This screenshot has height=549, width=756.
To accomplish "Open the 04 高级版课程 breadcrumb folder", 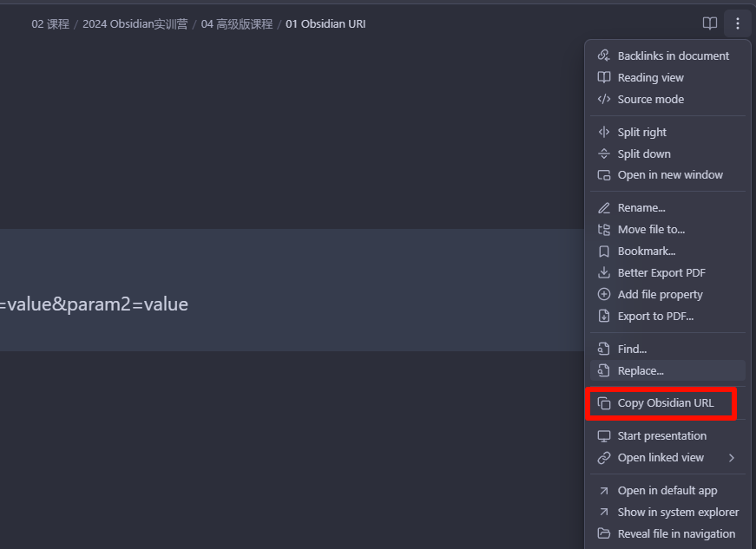I will tap(237, 24).
